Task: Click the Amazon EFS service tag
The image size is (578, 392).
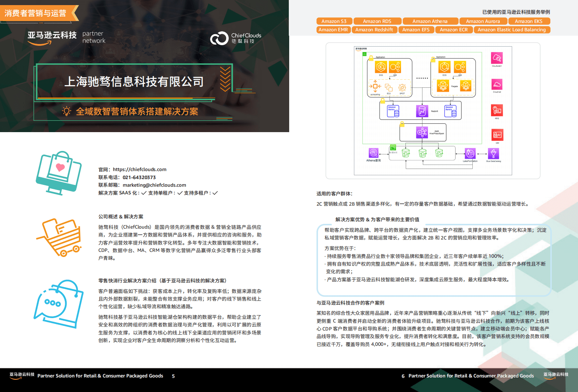Action: 416,29
